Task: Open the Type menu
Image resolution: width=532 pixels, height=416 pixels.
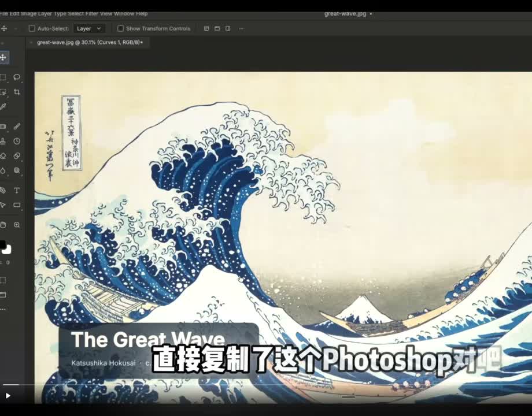Action: point(60,13)
